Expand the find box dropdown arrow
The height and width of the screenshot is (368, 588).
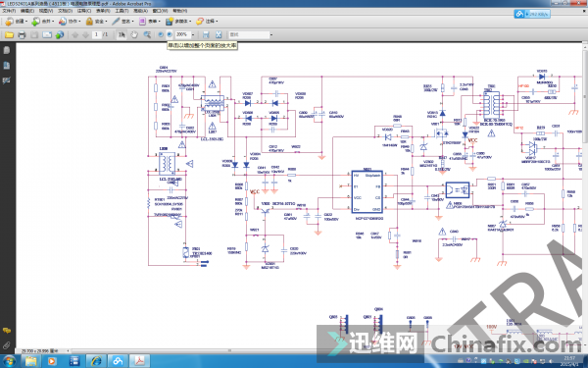click(x=271, y=35)
